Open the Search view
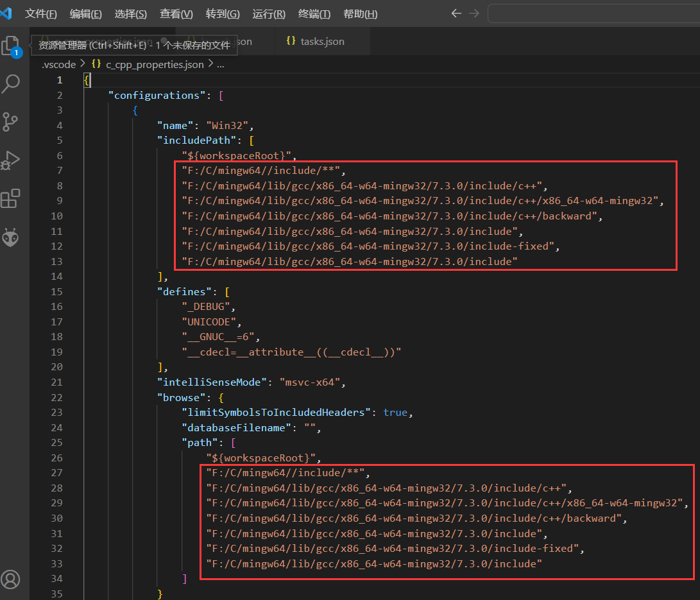700x600 pixels. pos(11,83)
